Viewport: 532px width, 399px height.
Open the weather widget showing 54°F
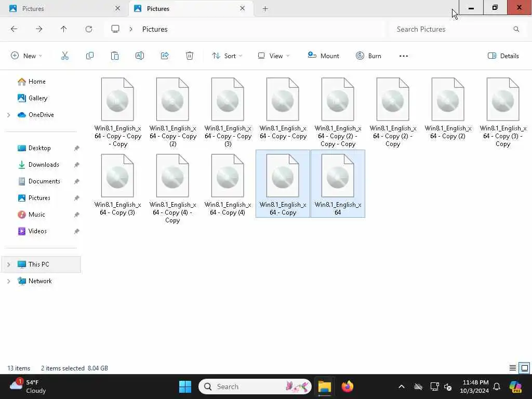pos(28,387)
